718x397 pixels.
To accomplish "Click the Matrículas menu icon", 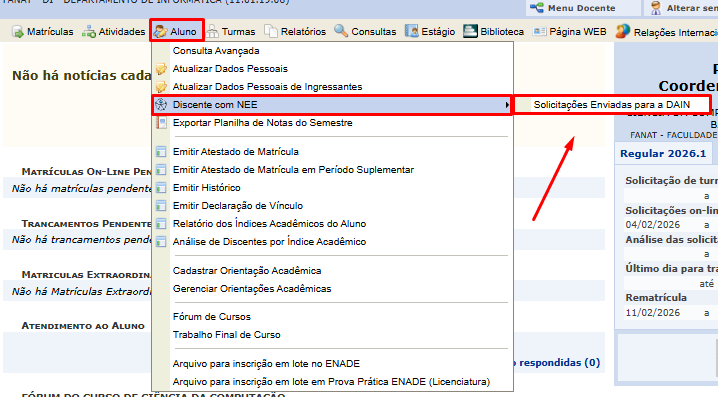I will click(x=17, y=32).
